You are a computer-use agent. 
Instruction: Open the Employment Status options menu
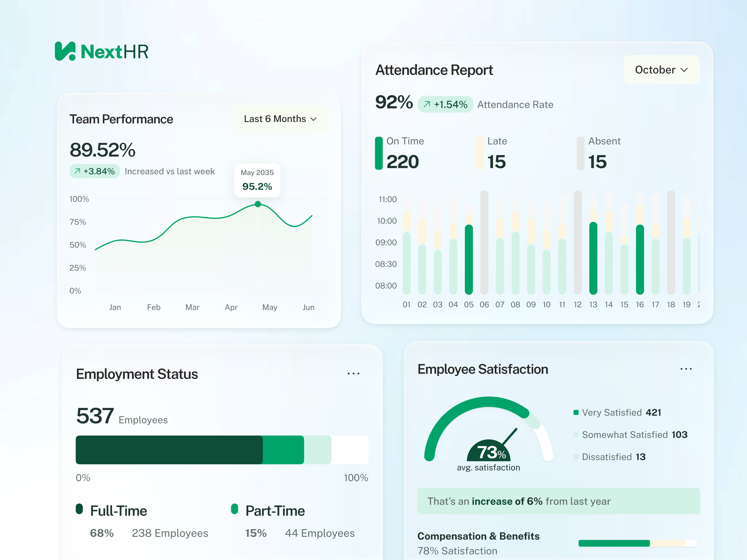[x=353, y=373]
